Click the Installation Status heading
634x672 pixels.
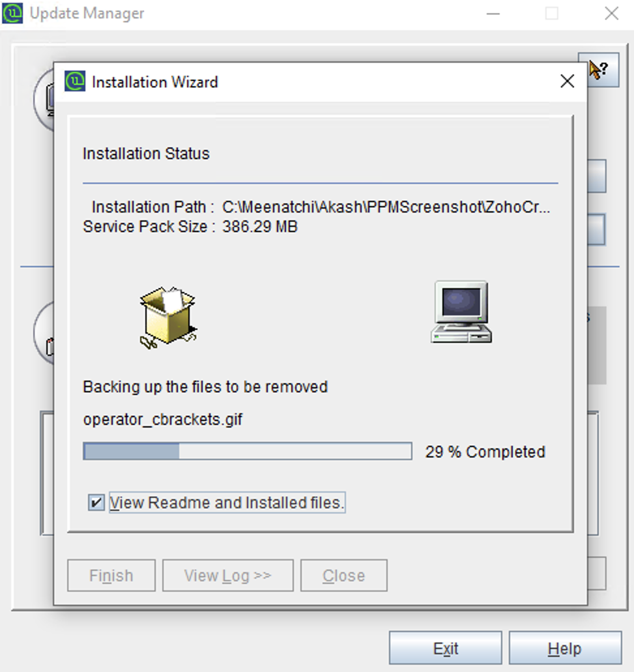click(x=146, y=153)
